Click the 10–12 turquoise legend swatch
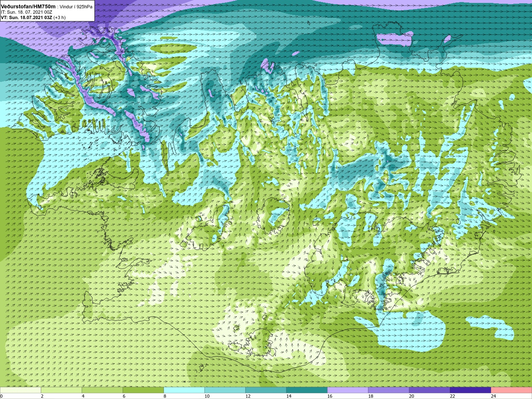The width and height of the screenshot is (532, 399). pyautogui.click(x=225, y=390)
